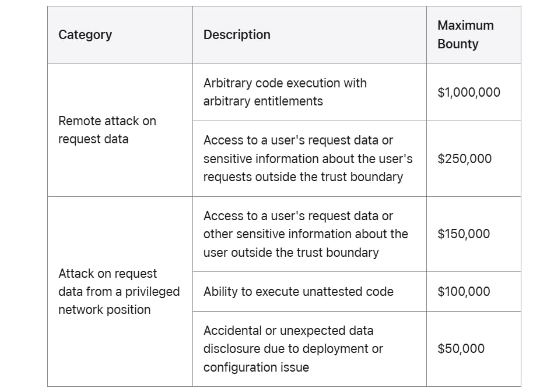The width and height of the screenshot is (554, 392).
Task: Click the words "network position" in the category column
Action: [x=104, y=310]
